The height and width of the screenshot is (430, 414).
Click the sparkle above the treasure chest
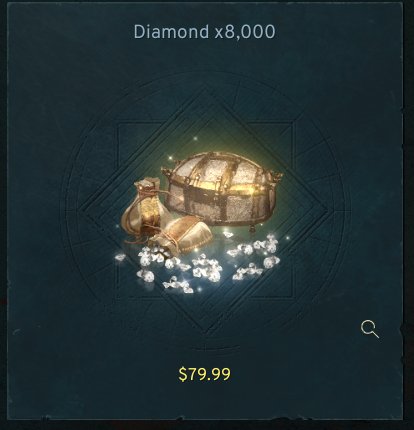[x=196, y=138]
